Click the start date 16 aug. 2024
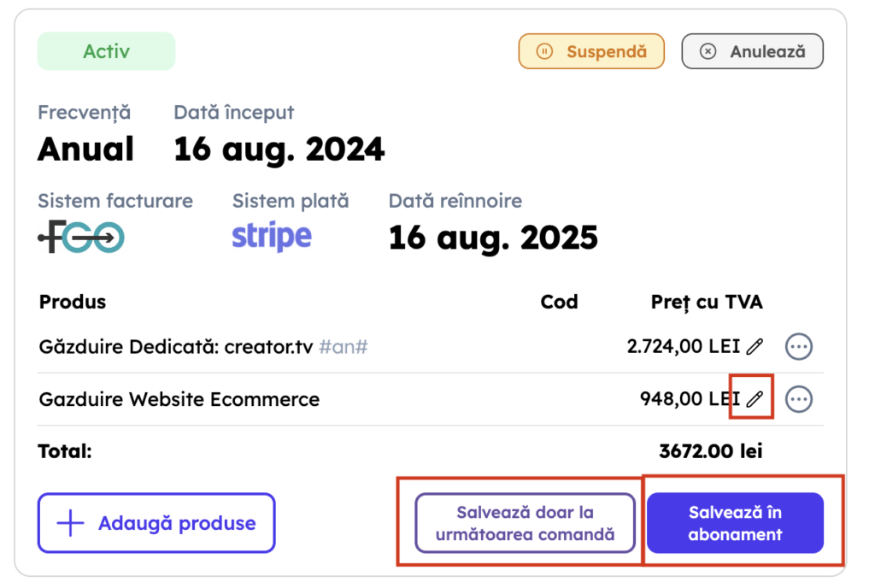Screen dimensions: 875x588 pos(279,149)
